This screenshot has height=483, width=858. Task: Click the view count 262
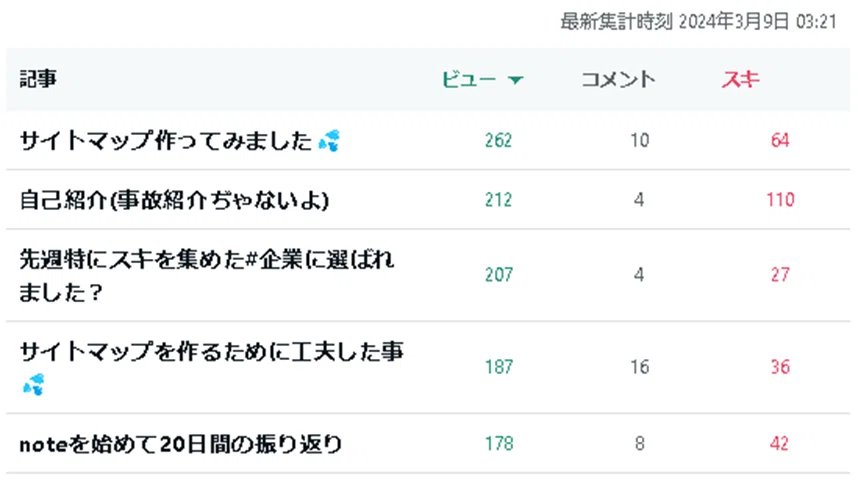click(498, 141)
